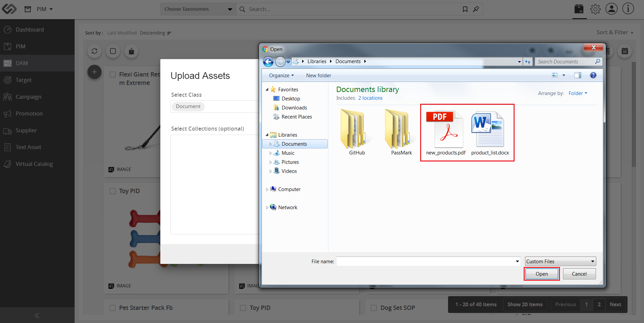Check the Pet Starter Pack Fb checkbox
This screenshot has width=644, height=323.
[x=113, y=308]
